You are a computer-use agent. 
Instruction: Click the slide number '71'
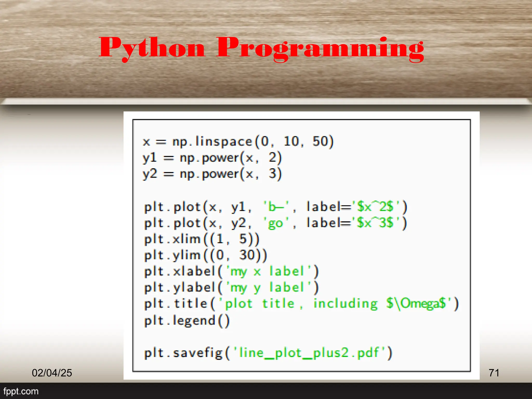point(494,373)
